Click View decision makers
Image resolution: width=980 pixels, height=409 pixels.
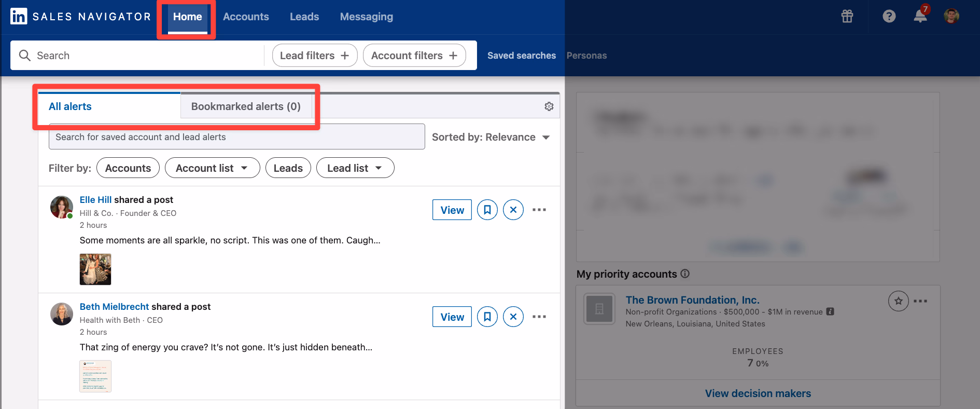[758, 393]
